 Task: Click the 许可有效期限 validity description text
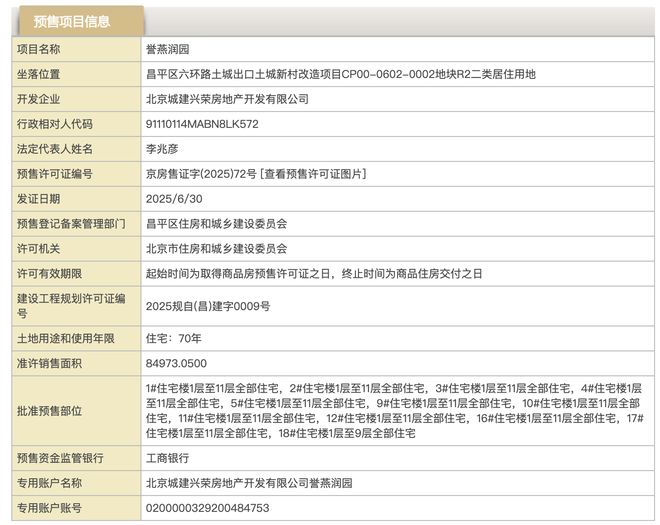(x=314, y=273)
